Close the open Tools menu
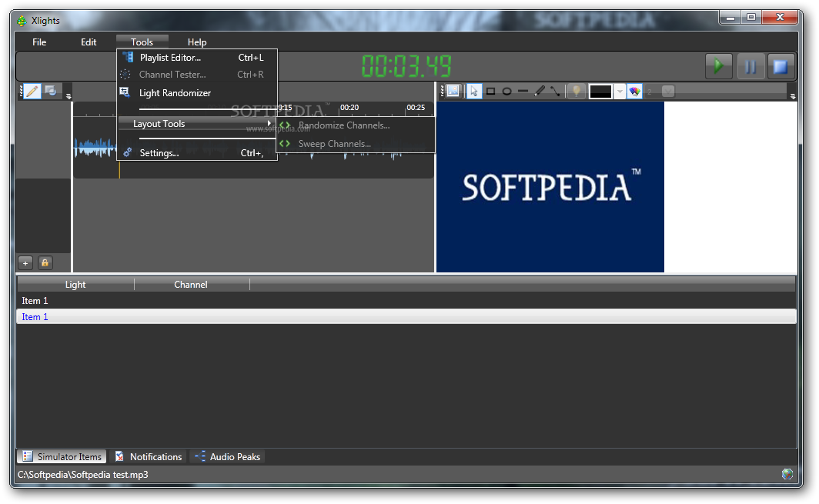 142,42
